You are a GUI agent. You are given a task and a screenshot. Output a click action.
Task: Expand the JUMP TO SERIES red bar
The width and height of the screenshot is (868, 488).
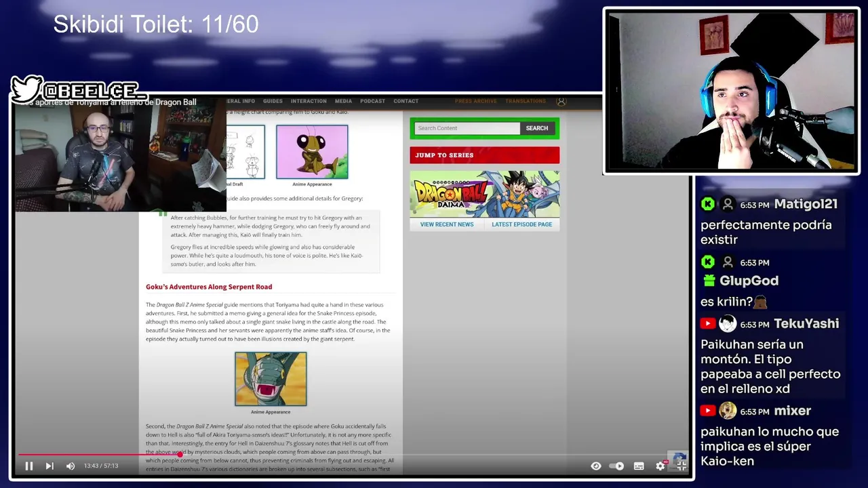(x=484, y=155)
